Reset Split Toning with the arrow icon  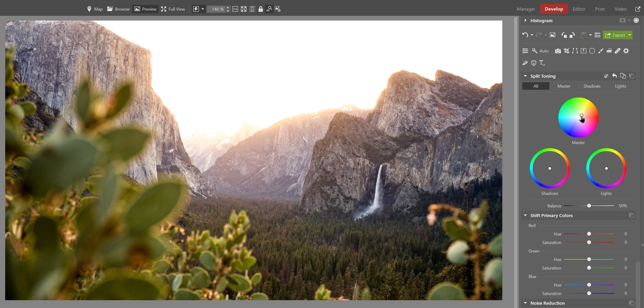[614, 76]
